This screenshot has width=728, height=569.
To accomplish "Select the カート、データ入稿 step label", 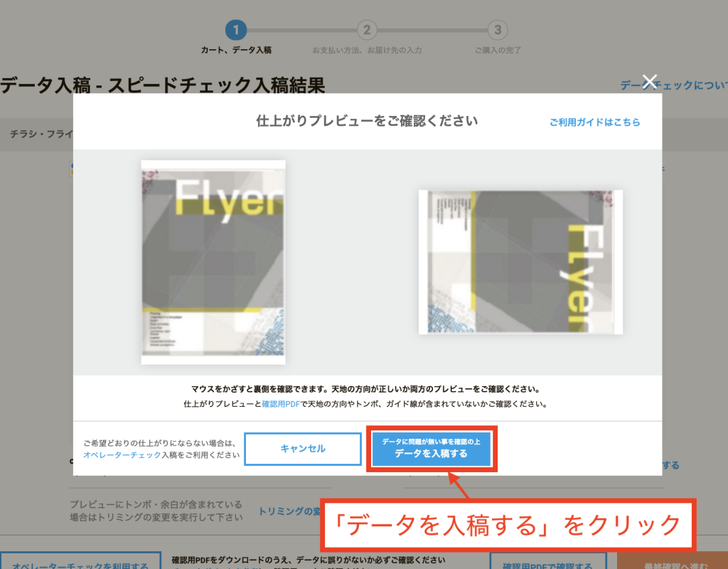I will click(x=236, y=50).
